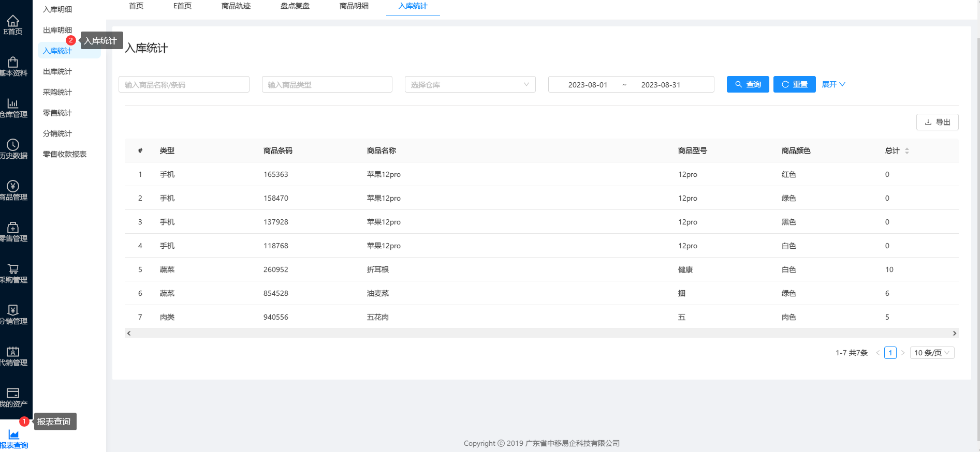Open 分销统计 in the submenu

pyautogui.click(x=57, y=133)
